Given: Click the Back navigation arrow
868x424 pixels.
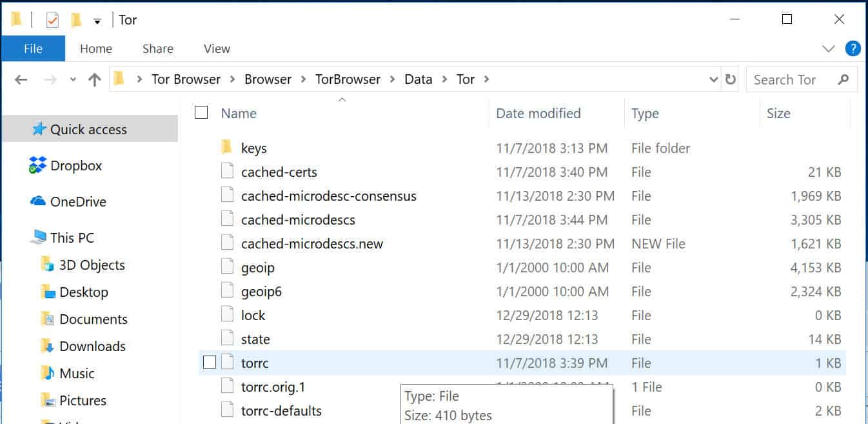Looking at the screenshot, I should click(21, 80).
